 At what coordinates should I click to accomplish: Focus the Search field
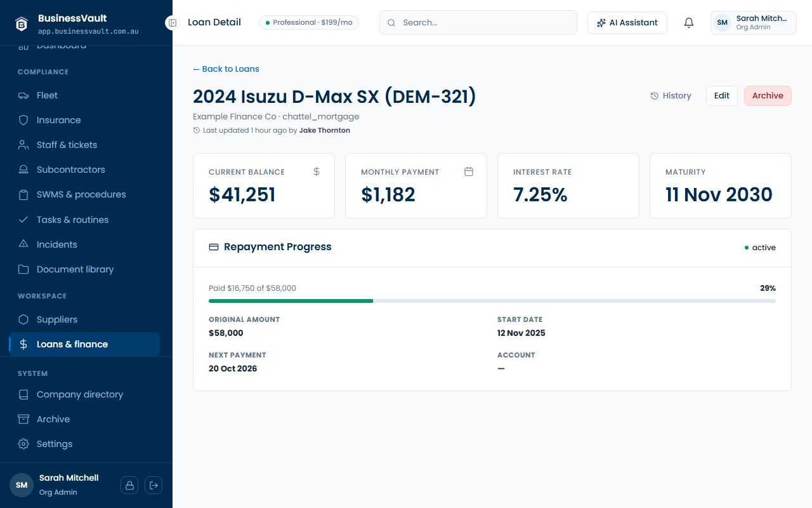point(478,23)
